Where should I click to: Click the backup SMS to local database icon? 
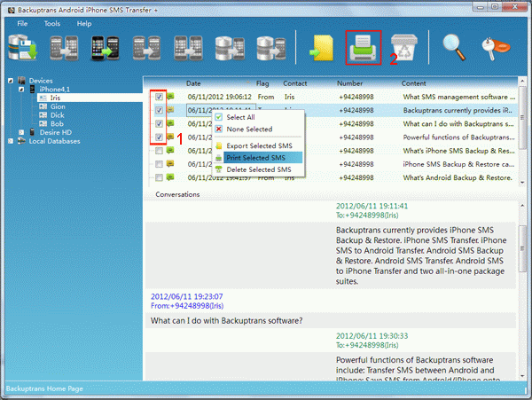(22, 48)
